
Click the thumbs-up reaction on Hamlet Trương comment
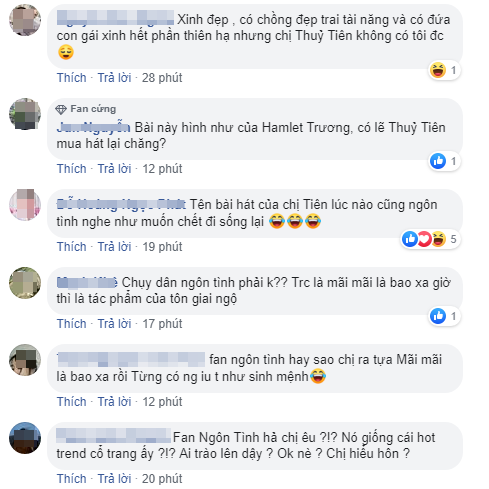(438, 161)
